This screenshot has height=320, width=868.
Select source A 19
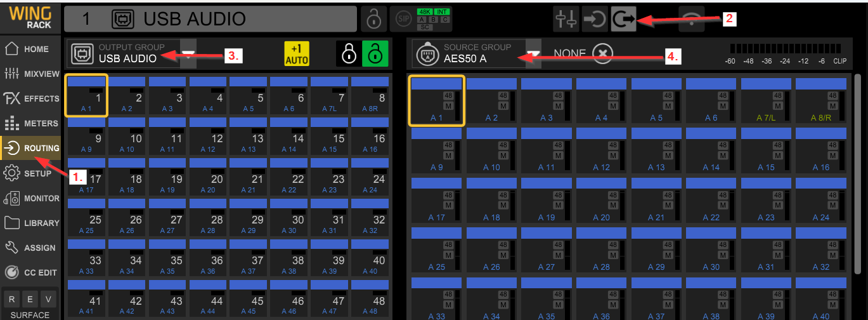[x=547, y=199]
